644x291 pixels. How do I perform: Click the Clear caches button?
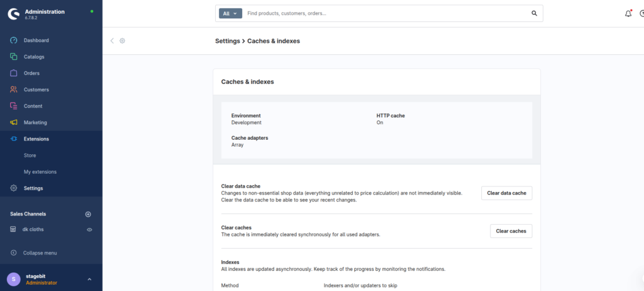tap(511, 231)
